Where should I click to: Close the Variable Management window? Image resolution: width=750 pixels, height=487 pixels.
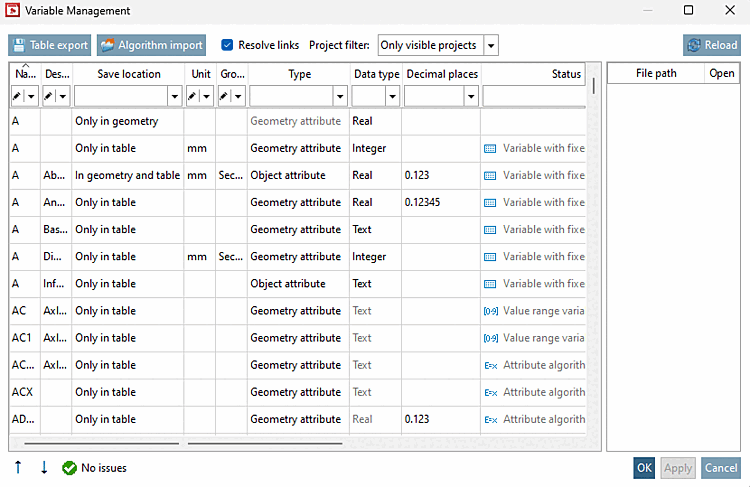coord(730,10)
